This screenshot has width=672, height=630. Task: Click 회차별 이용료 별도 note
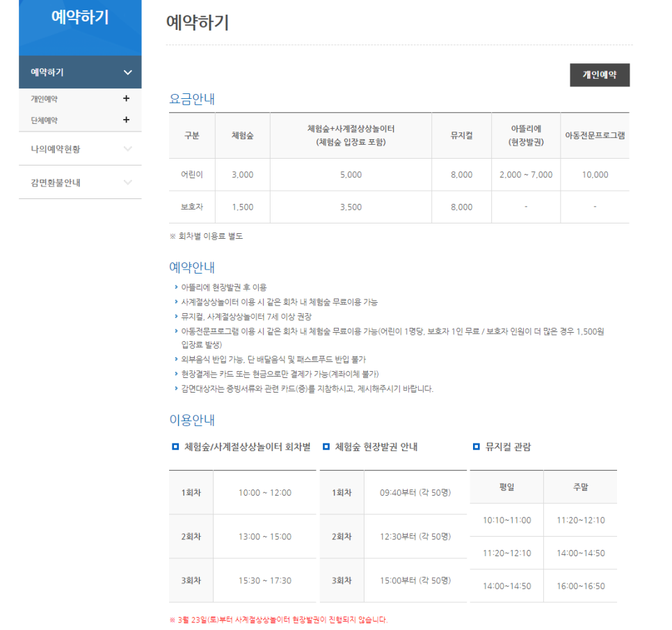(206, 236)
